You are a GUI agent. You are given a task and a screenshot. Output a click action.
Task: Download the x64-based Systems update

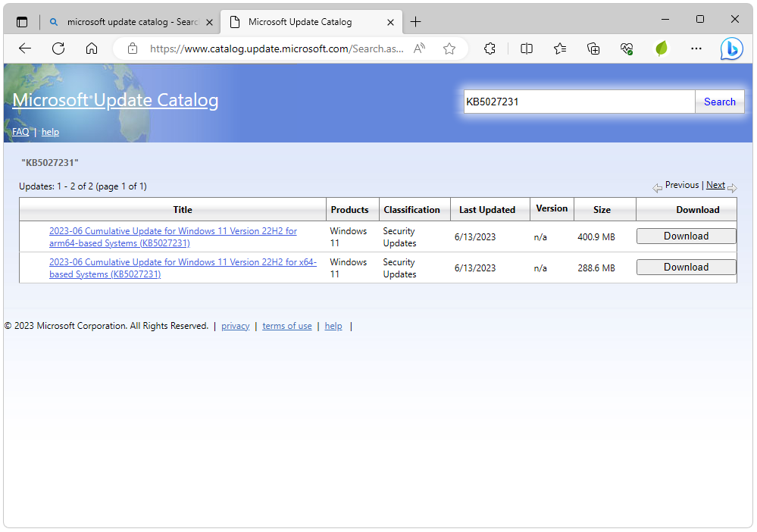click(x=686, y=267)
